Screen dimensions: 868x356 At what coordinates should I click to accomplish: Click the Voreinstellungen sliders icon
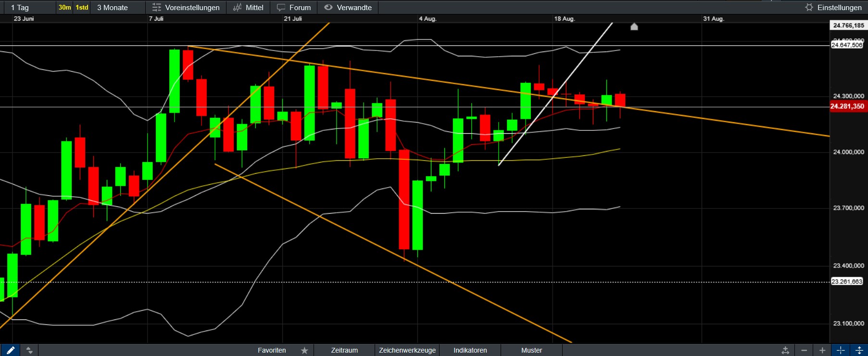[157, 7]
